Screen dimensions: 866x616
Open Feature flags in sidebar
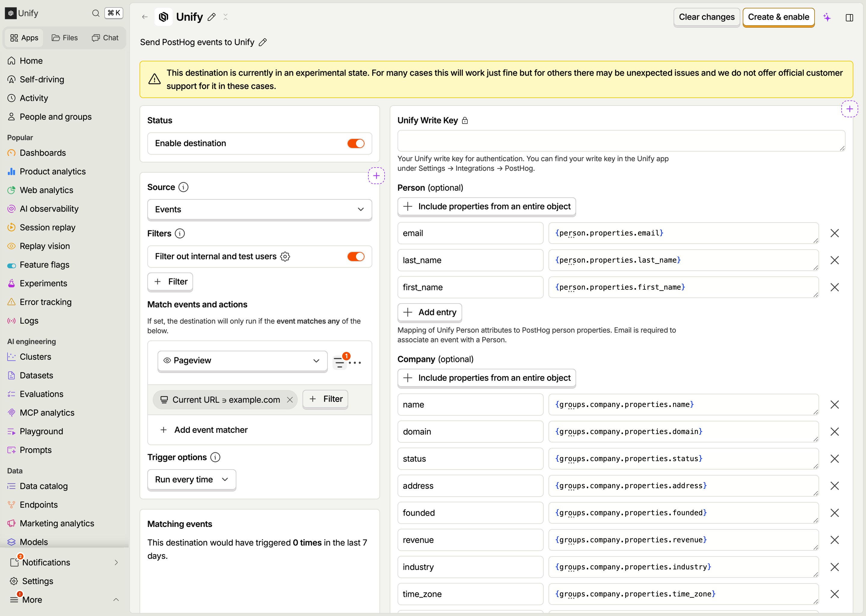[x=45, y=265]
